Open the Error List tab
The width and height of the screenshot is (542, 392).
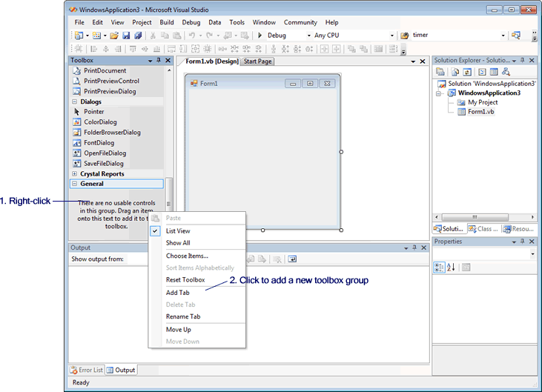point(86,370)
